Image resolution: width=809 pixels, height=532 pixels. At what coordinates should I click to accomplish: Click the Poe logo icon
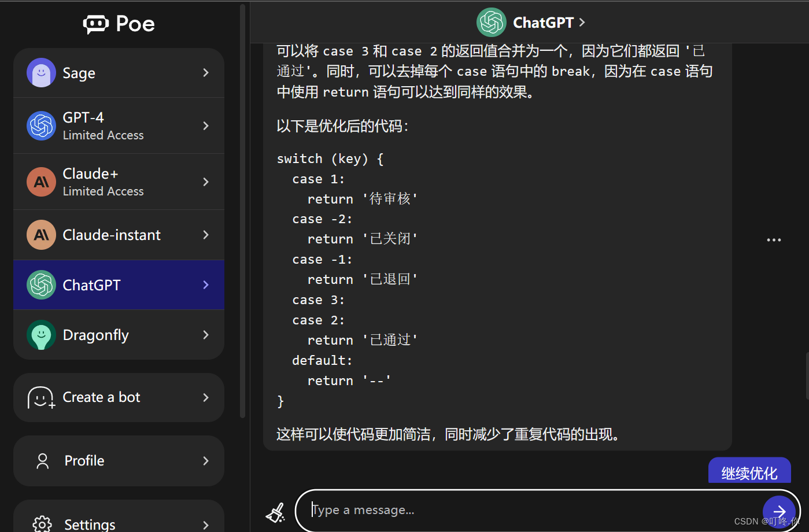click(96, 24)
